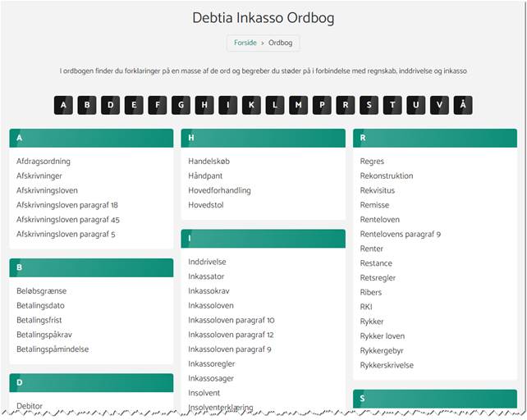Open the Rekonstruktion entry
Screen dimensions: 527x420
coord(386,176)
